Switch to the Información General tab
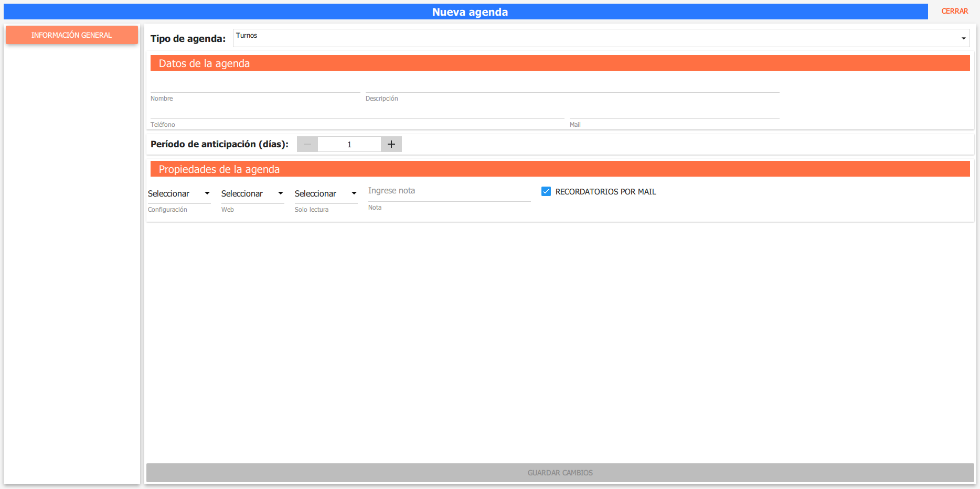This screenshot has width=980, height=489. [72, 35]
